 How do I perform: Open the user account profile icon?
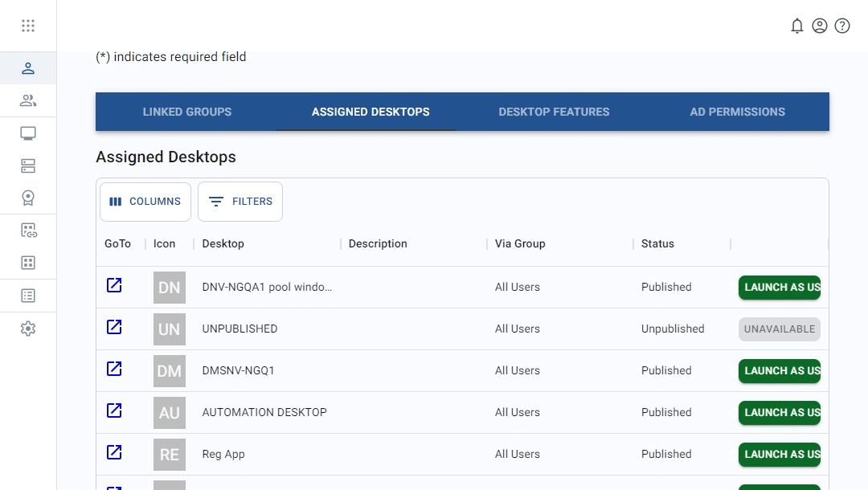point(819,26)
